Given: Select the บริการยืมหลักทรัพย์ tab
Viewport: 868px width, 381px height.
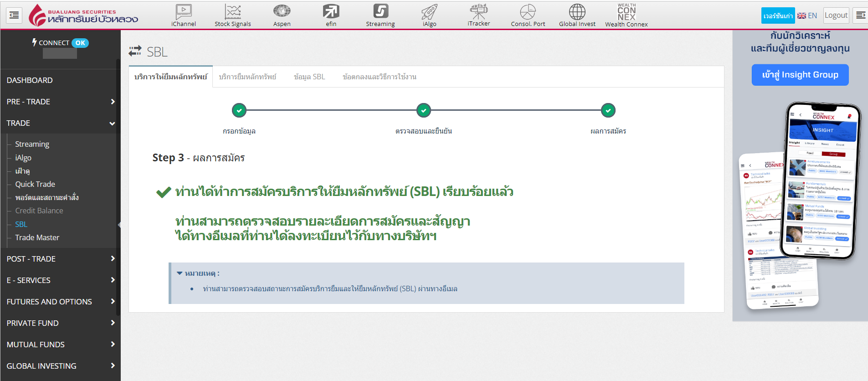Looking at the screenshot, I should (x=247, y=77).
